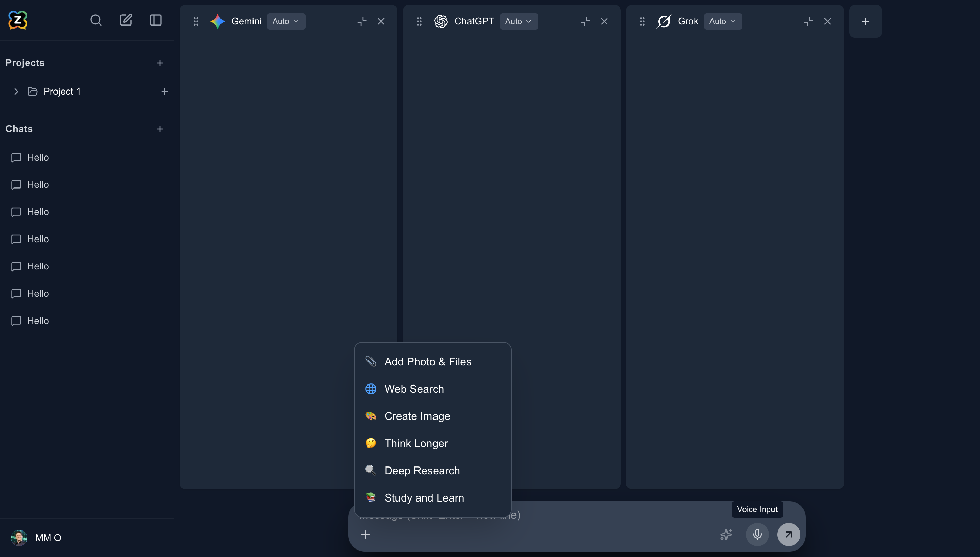Open the first Hello chat
Image resolution: width=980 pixels, height=557 pixels.
click(x=38, y=157)
